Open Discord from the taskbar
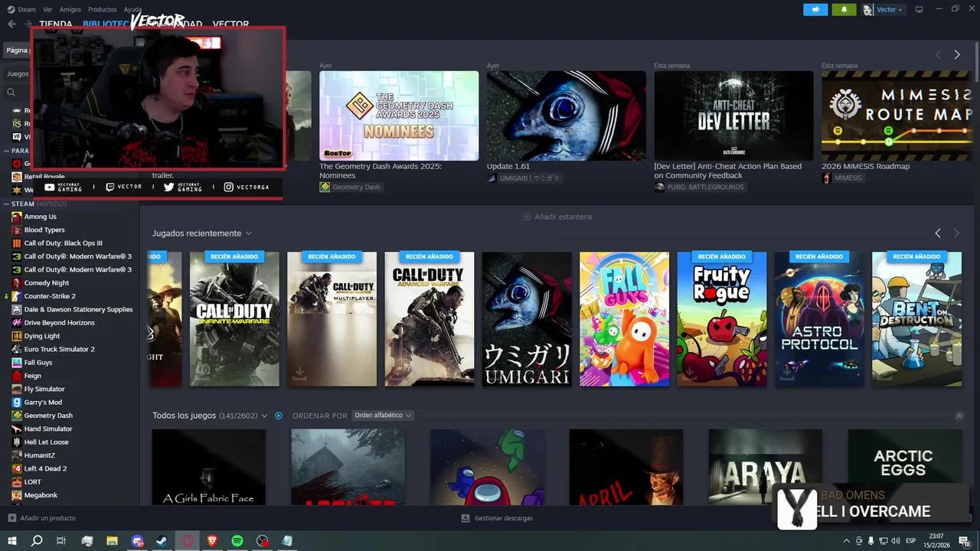 click(137, 541)
